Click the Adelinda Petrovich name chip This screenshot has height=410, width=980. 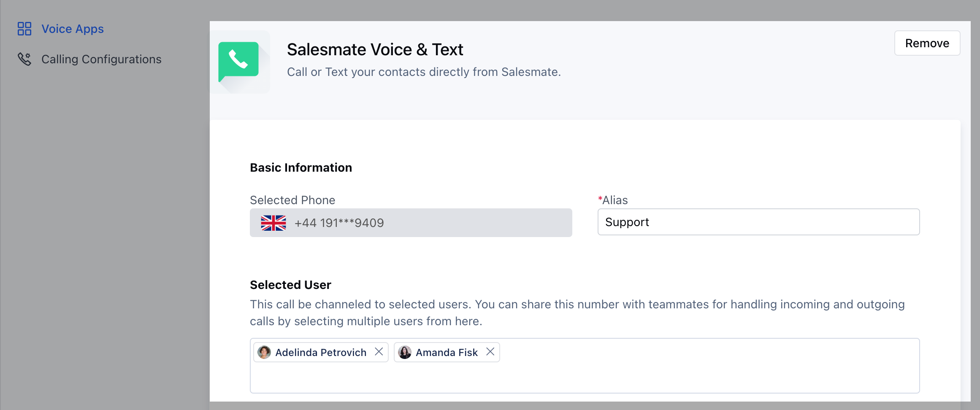pyautogui.click(x=320, y=352)
